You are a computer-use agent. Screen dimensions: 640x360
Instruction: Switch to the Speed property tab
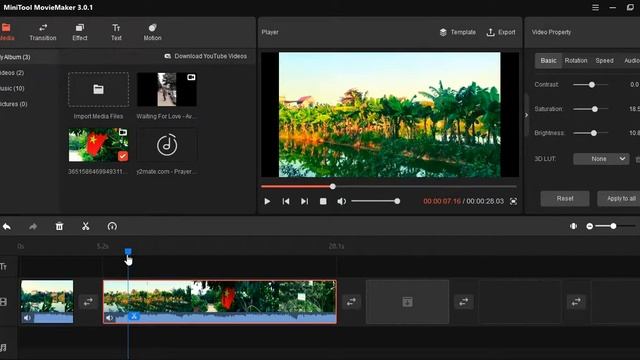point(604,60)
